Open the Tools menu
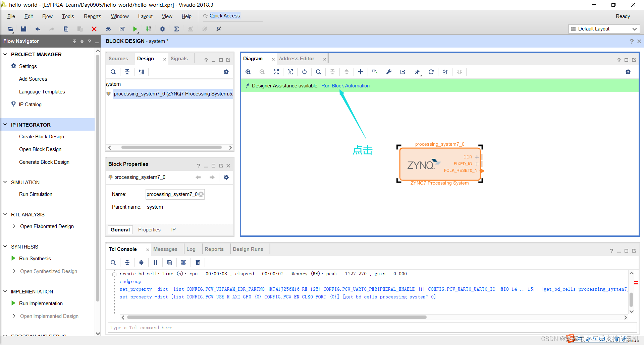 (x=68, y=16)
